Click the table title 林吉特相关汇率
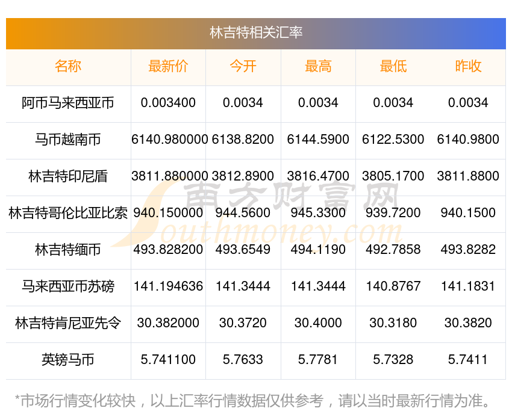The image size is (512, 420). [256, 32]
